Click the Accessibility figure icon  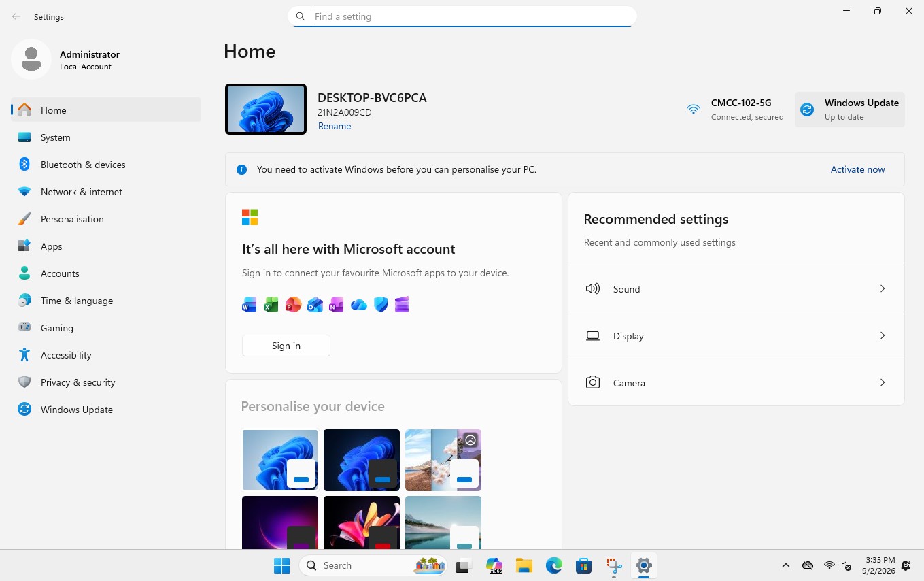[24, 355]
